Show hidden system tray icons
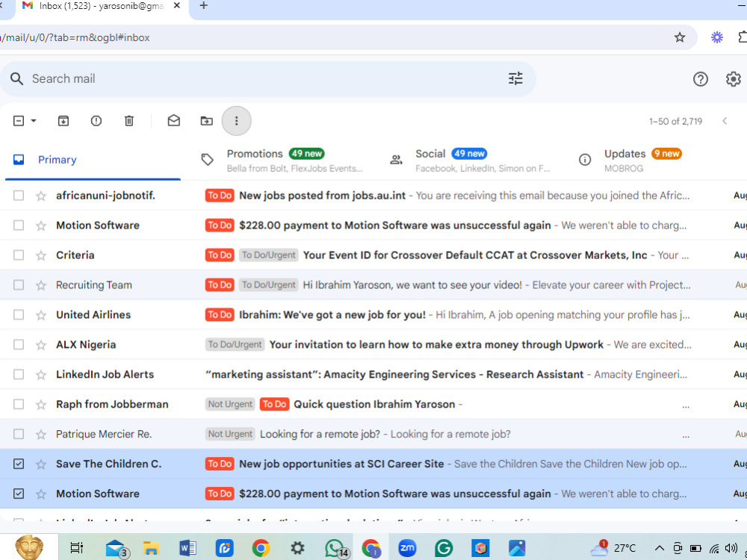Screen dimensions: 747x560 [x=660, y=549]
